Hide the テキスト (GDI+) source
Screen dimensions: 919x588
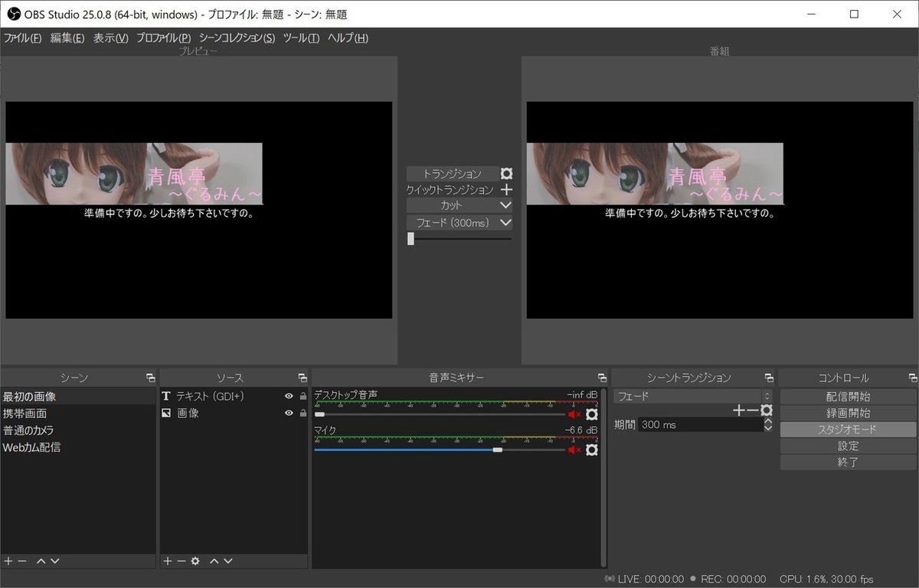289,396
